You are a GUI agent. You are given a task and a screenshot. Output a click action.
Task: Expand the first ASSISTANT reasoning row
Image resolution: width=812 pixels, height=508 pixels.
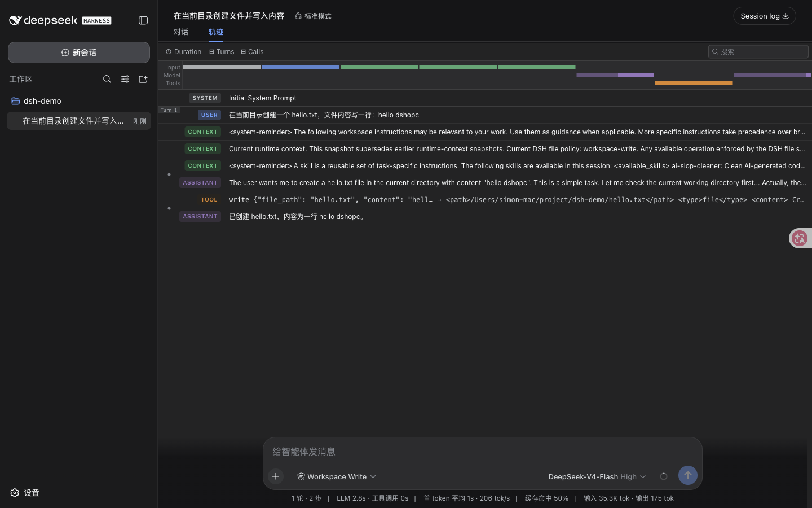(485, 183)
